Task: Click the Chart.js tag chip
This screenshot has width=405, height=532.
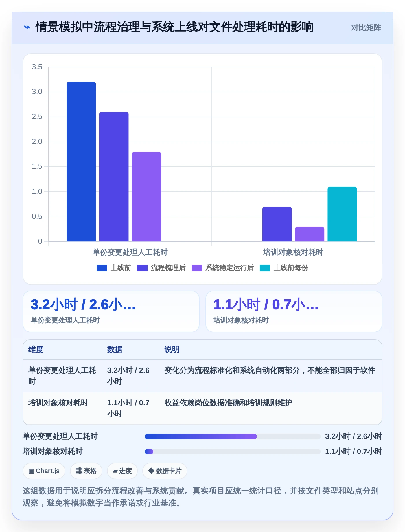Action: pyautogui.click(x=44, y=471)
